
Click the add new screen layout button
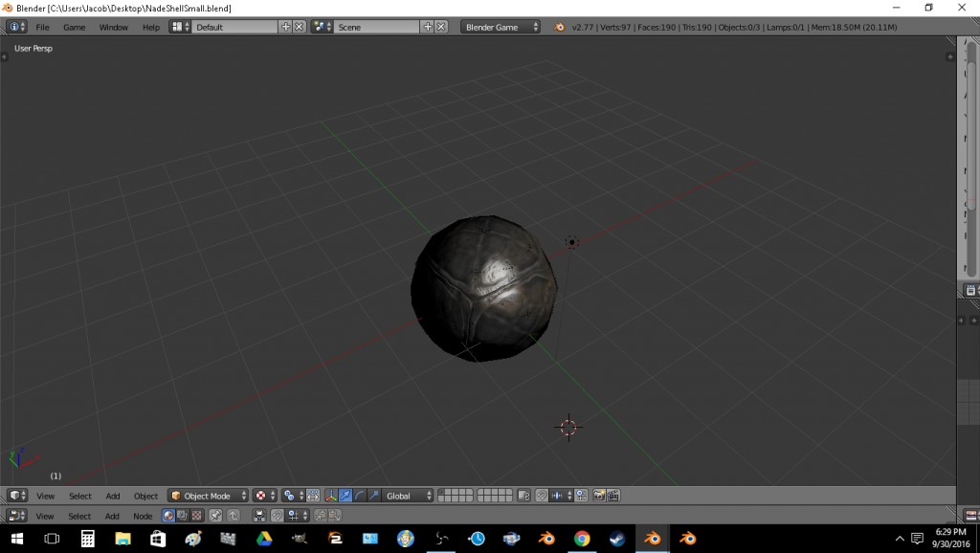click(285, 27)
